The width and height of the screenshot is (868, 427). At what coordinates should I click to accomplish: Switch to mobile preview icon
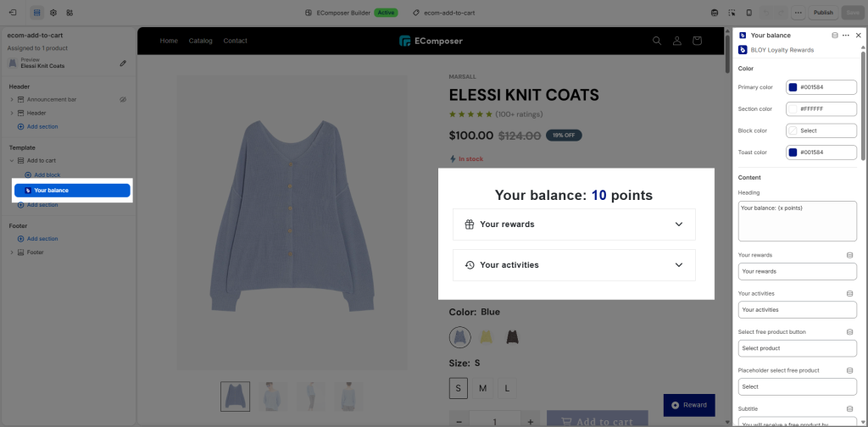[x=749, y=12]
